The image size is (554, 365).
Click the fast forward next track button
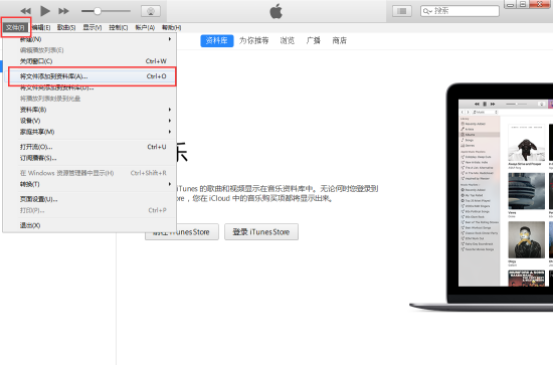[x=64, y=11]
